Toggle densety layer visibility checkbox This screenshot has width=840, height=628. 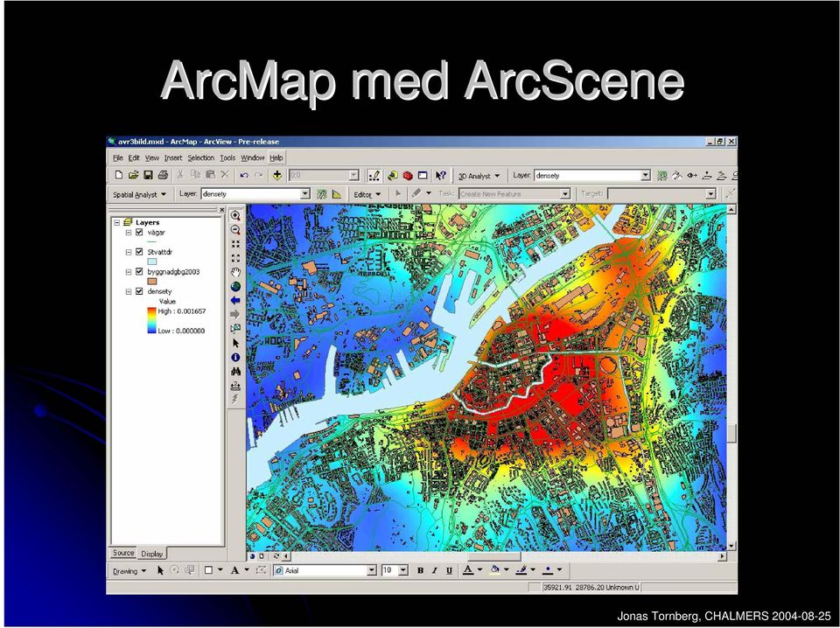tap(139, 291)
